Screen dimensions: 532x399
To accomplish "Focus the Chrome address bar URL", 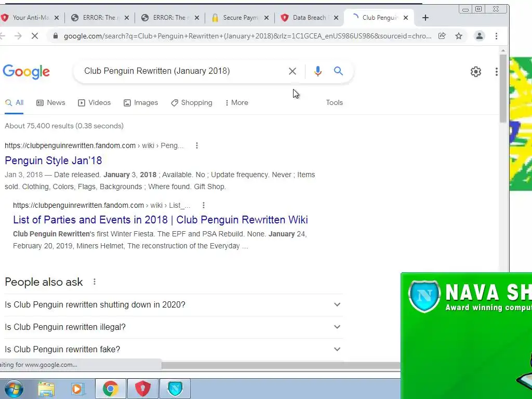I will pos(248,36).
